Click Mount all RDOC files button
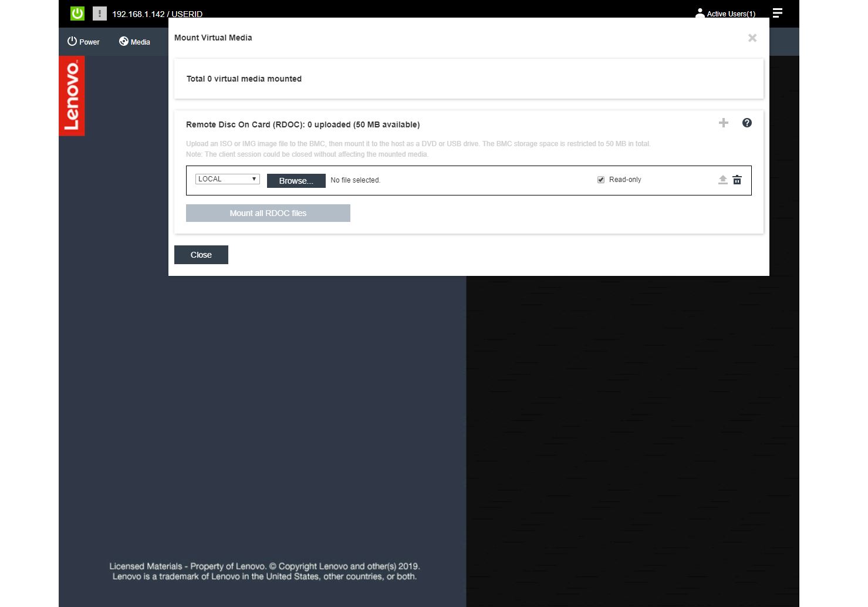This screenshot has width=868, height=607. pos(268,213)
